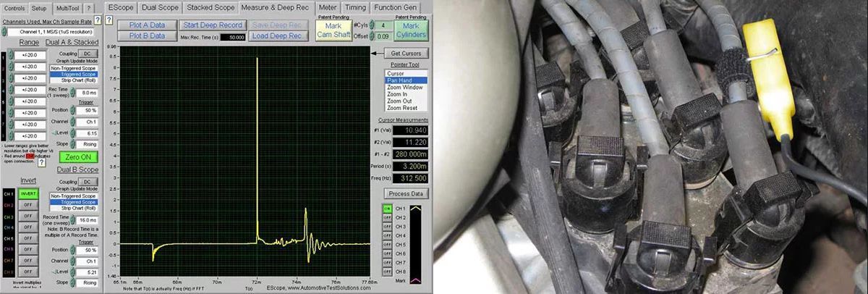The width and height of the screenshot is (868, 294).
Task: Open Dual B trigger Channel Ch 1 selector
Action: tap(86, 261)
